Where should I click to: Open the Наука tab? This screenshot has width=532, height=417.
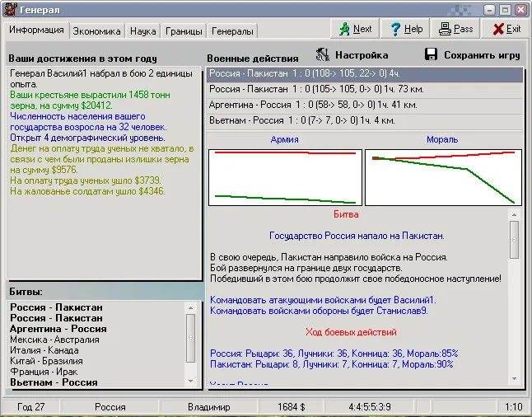[x=143, y=31]
